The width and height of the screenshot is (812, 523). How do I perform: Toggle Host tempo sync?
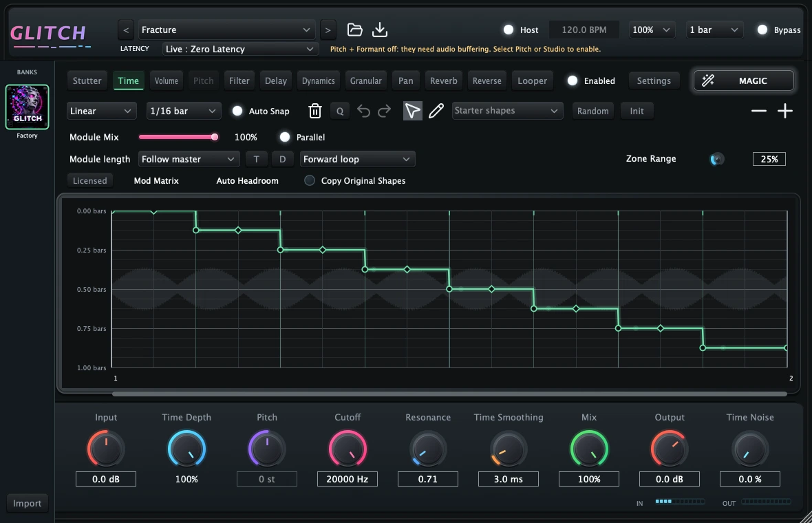point(509,30)
